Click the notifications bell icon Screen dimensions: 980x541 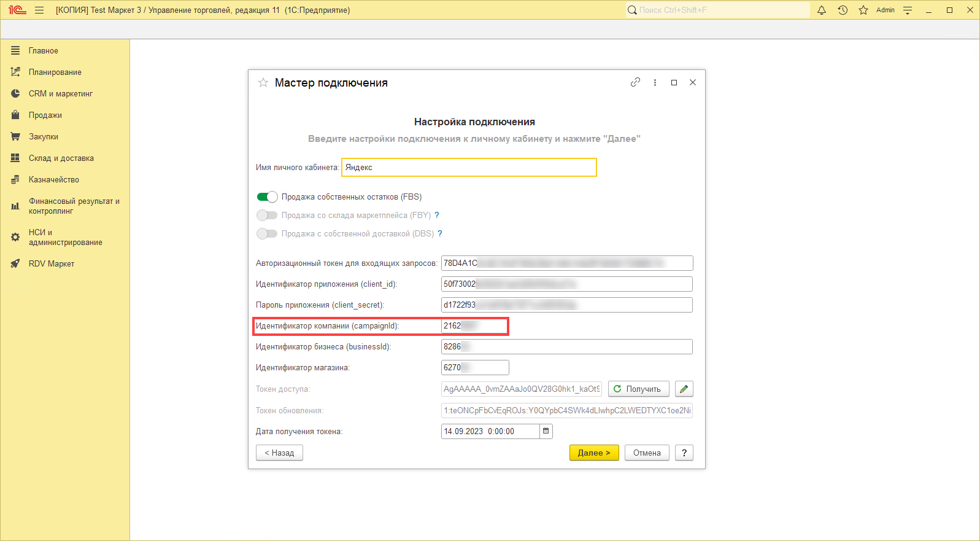[822, 10]
